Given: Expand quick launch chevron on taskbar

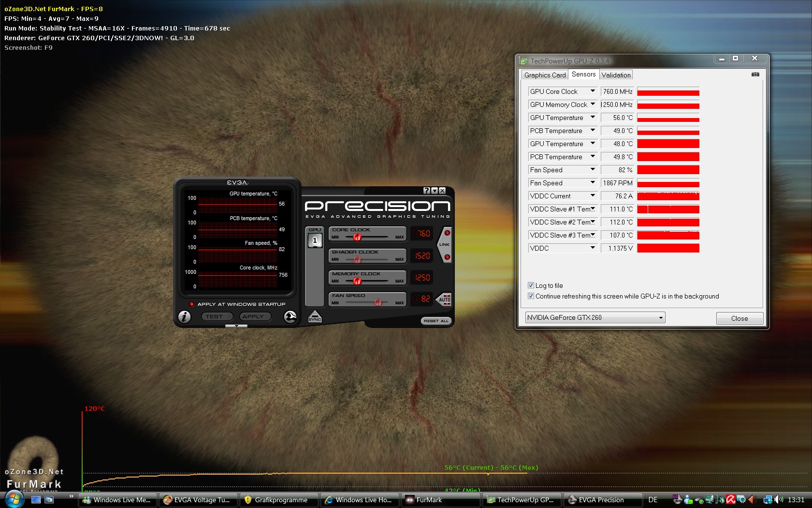Looking at the screenshot, I should click(x=72, y=496).
